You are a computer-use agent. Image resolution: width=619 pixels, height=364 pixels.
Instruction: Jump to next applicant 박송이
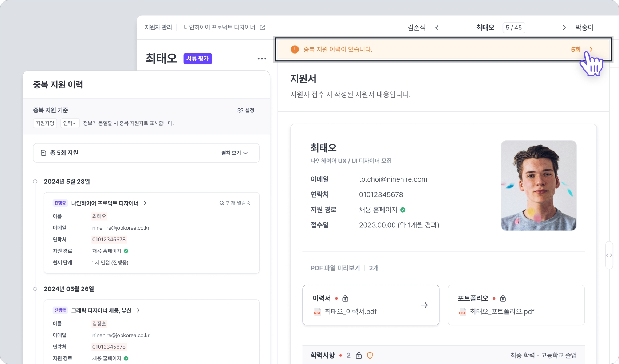[x=584, y=28]
